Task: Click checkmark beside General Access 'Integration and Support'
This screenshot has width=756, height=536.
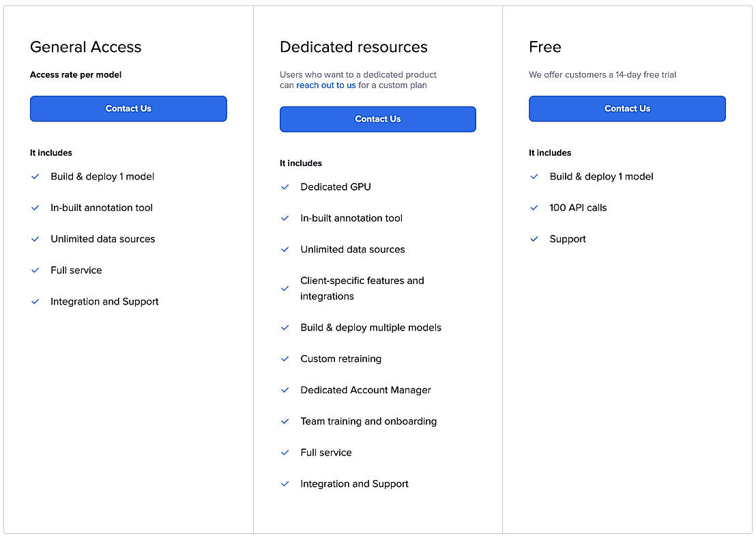Action: [35, 302]
